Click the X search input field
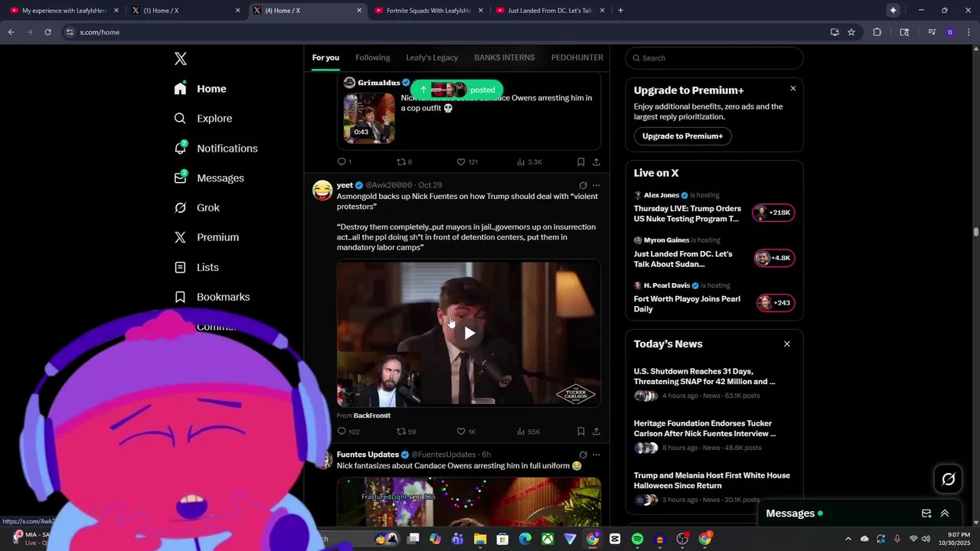 click(714, 58)
